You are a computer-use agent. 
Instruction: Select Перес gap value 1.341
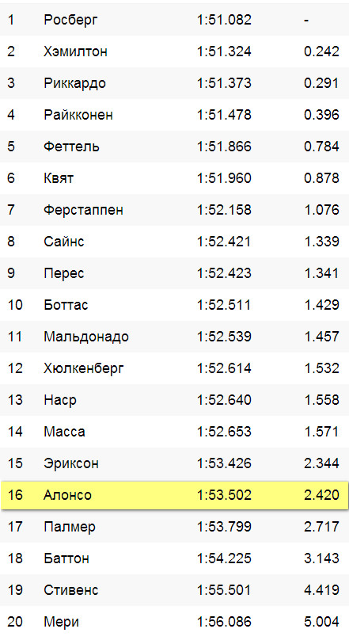pyautogui.click(x=321, y=273)
